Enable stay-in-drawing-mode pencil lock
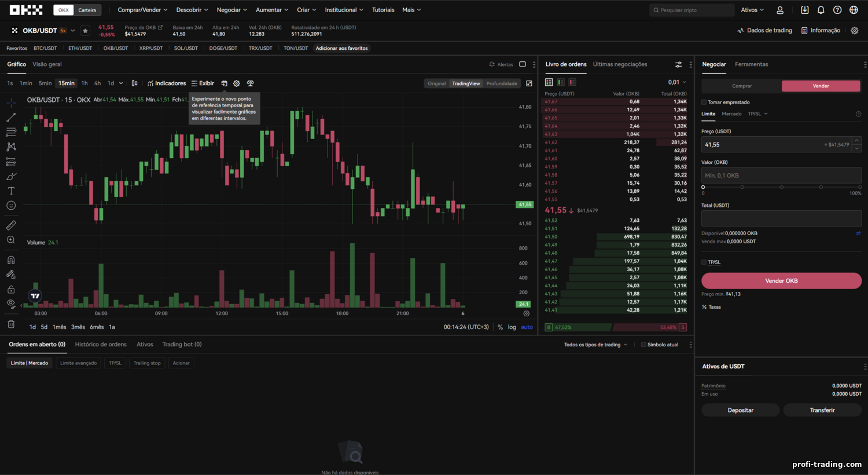Screen dimensions: 868x475 pos(11,274)
